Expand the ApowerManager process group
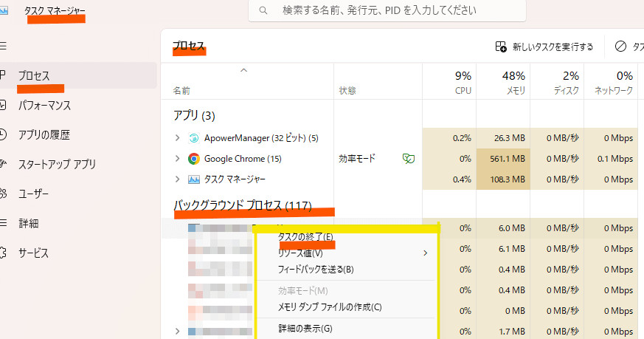This screenshot has width=644, height=339. pyautogui.click(x=177, y=138)
